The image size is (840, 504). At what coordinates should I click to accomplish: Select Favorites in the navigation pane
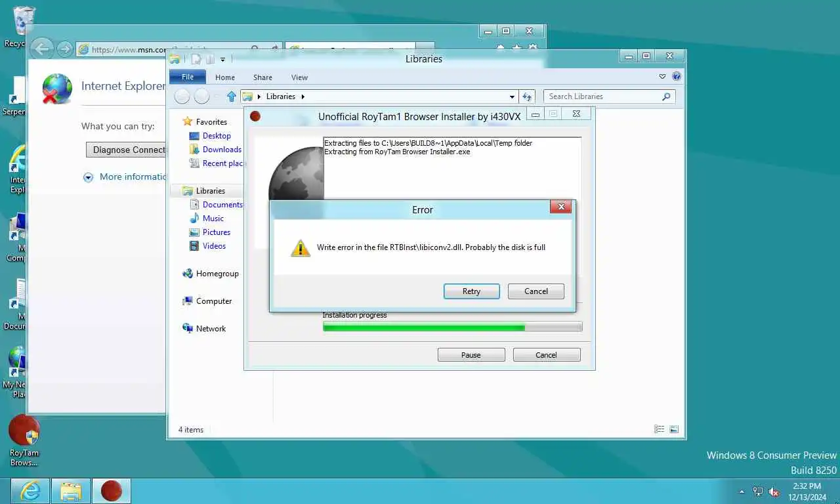[x=211, y=121]
